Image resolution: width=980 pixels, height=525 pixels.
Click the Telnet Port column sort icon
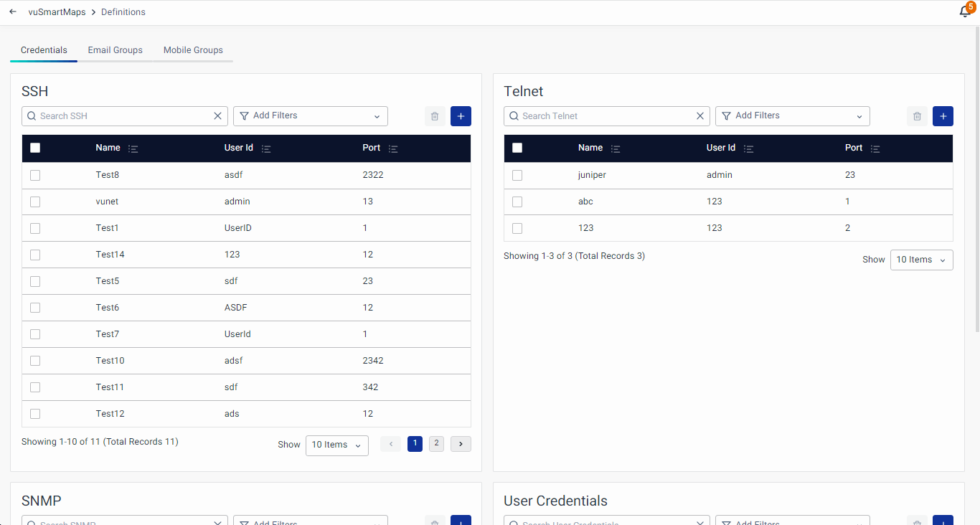[x=875, y=148]
